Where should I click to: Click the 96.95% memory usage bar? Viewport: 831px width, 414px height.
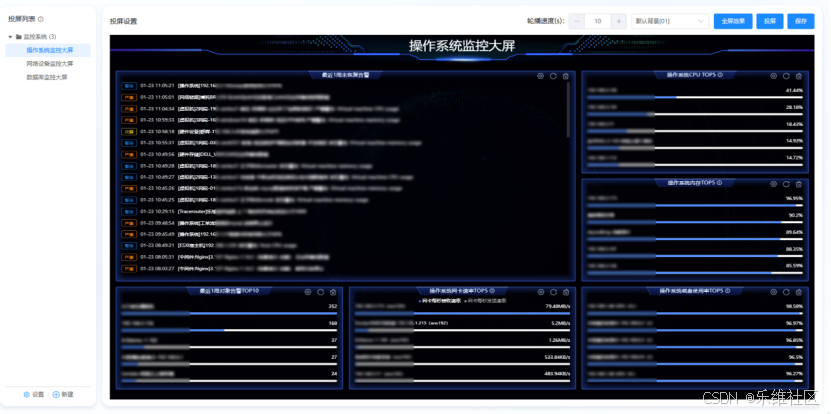pos(695,205)
